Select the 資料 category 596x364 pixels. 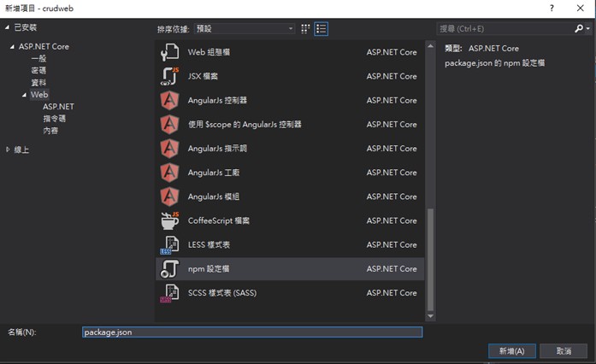pyautogui.click(x=38, y=82)
